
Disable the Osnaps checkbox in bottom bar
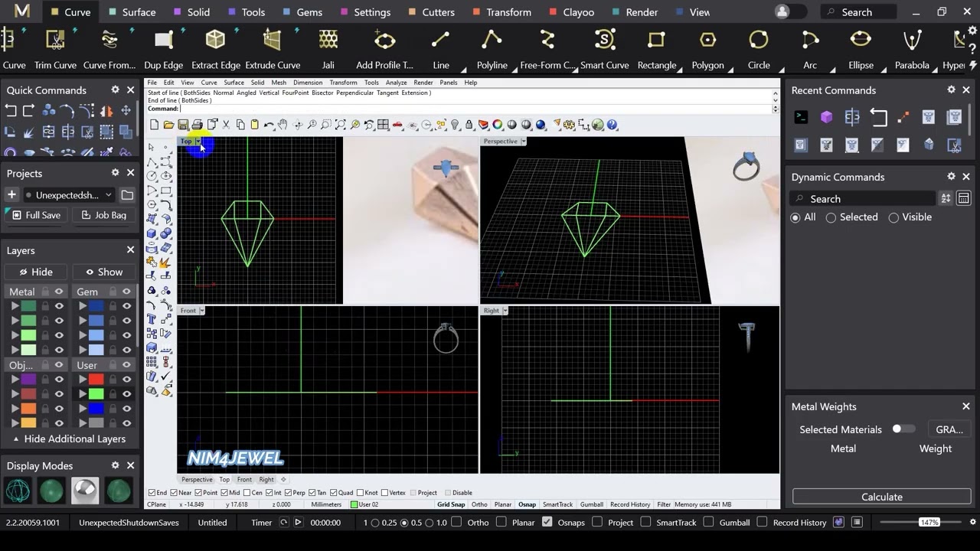(x=547, y=523)
